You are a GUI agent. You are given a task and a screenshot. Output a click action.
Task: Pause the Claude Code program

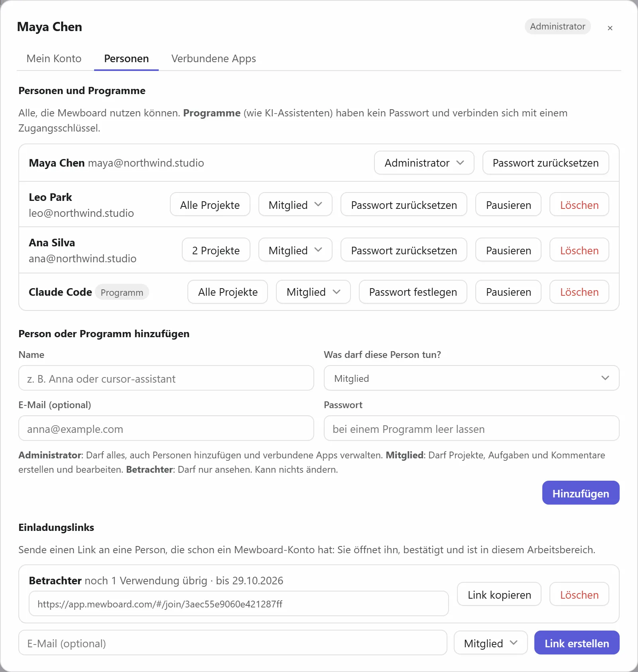(x=508, y=292)
